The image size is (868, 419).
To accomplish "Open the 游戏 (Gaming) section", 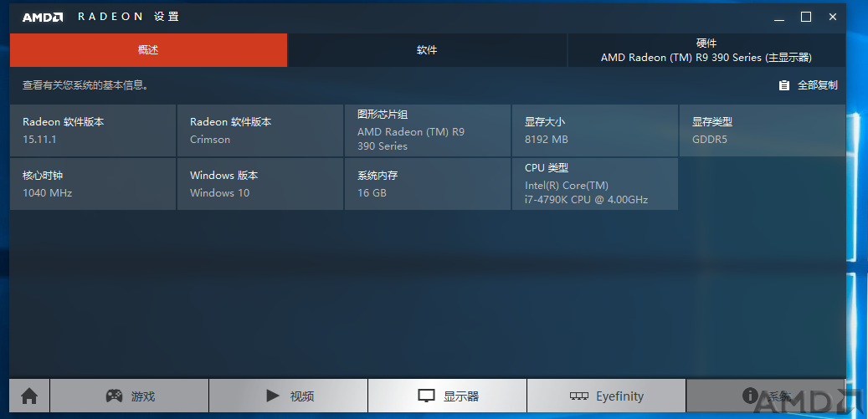I will (x=130, y=396).
